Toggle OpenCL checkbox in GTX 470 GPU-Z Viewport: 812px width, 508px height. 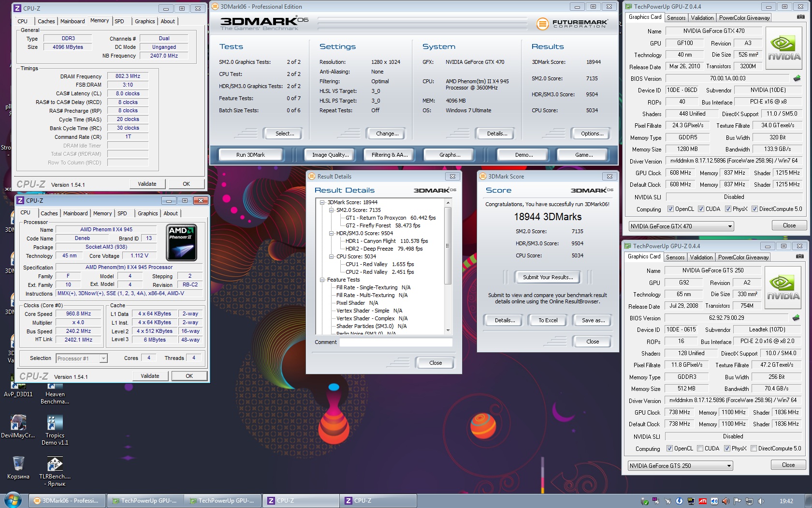670,209
